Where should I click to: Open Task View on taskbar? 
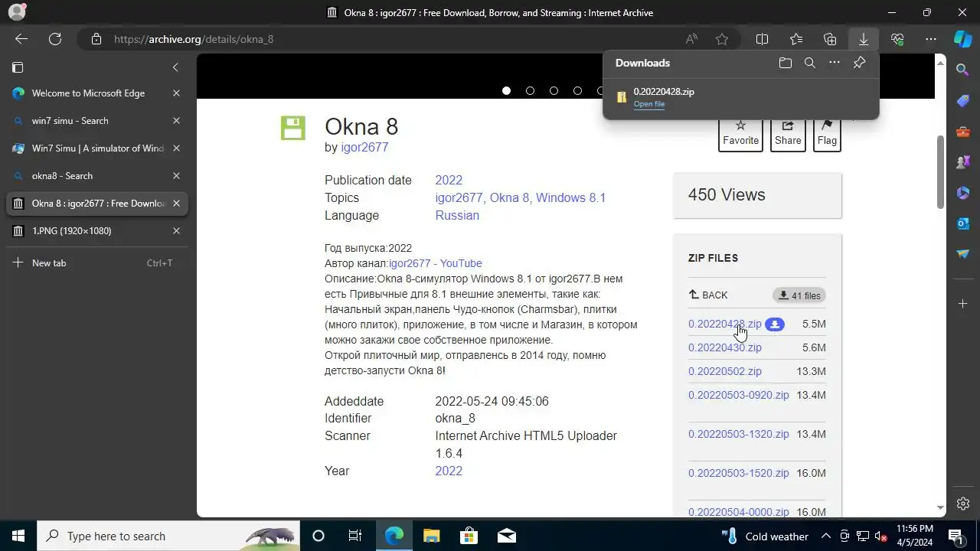pos(355,536)
